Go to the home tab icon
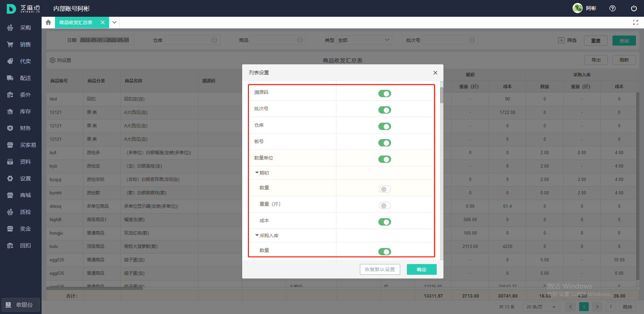 [x=48, y=22]
